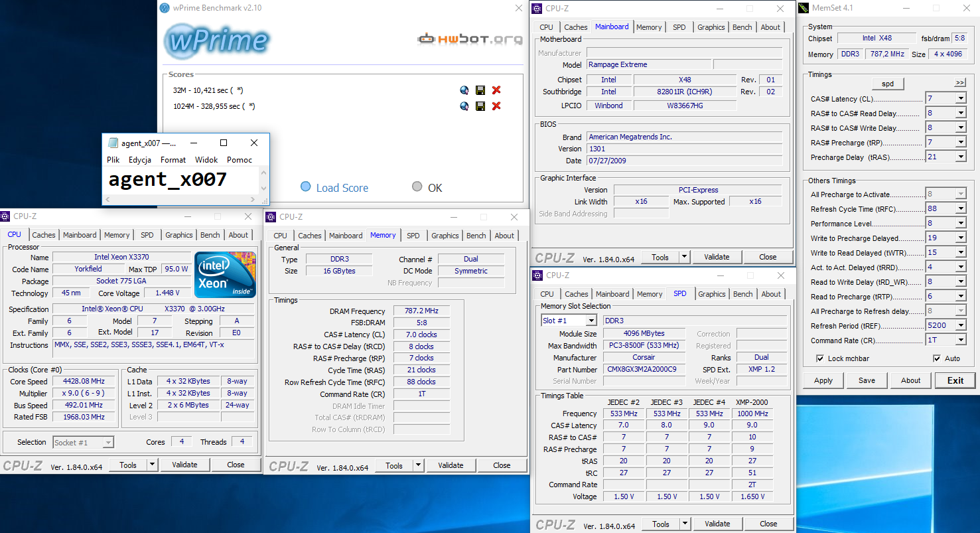
Task: Click the MemSet double-arrow expand button
Action: (960, 83)
